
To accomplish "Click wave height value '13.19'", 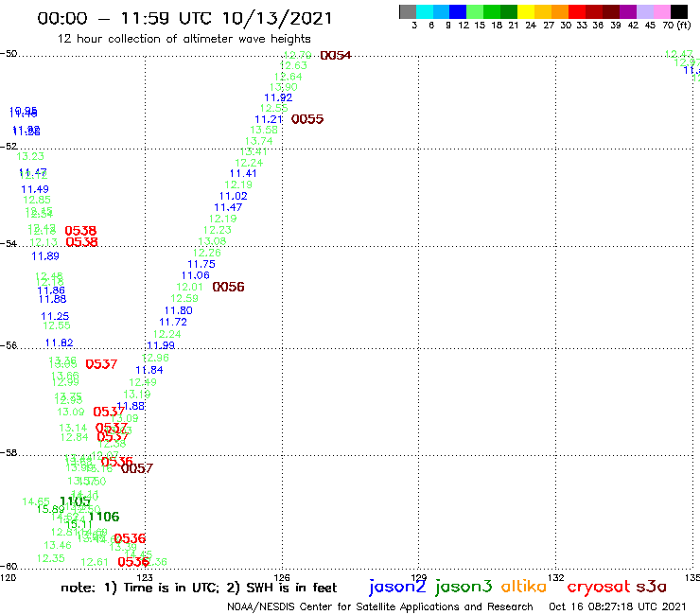I will (x=137, y=395).
